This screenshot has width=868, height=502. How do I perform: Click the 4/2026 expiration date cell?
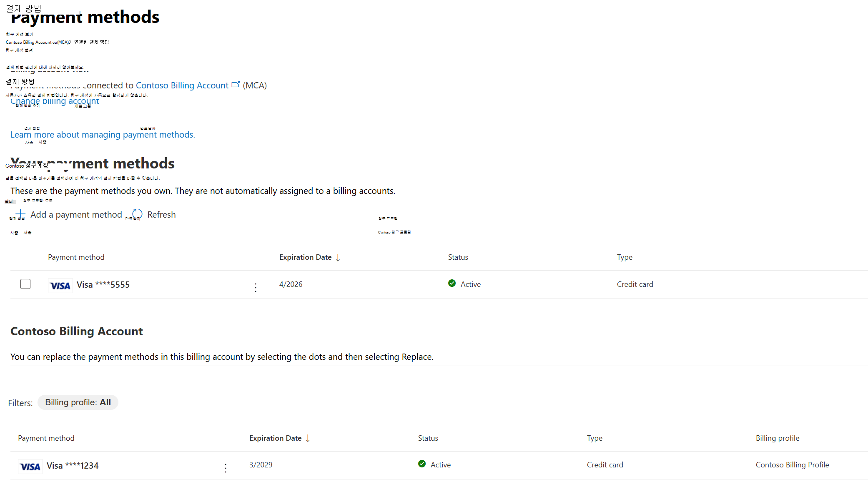tap(291, 284)
